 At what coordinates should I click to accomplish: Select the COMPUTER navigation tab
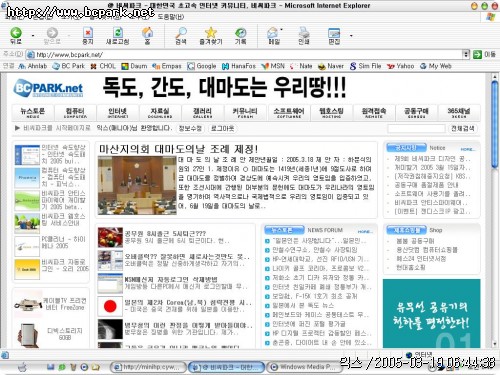(75, 113)
